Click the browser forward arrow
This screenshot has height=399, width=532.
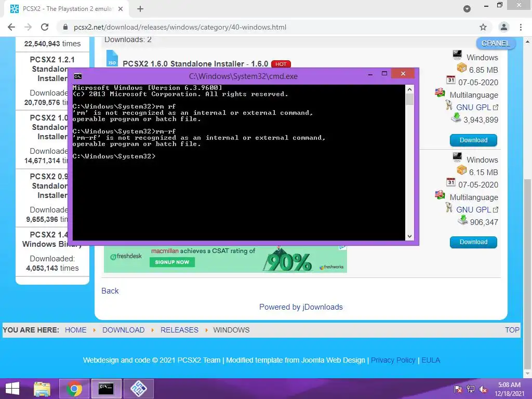pyautogui.click(x=28, y=27)
